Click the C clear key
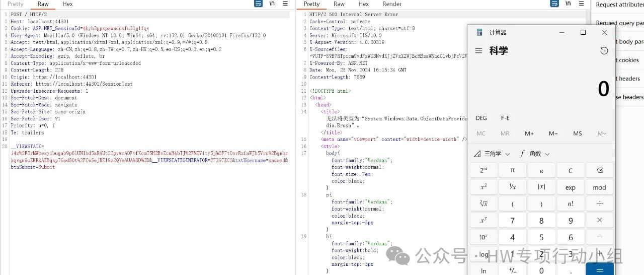Image resolution: width=644 pixels, height=275 pixels. pyautogui.click(x=571, y=170)
